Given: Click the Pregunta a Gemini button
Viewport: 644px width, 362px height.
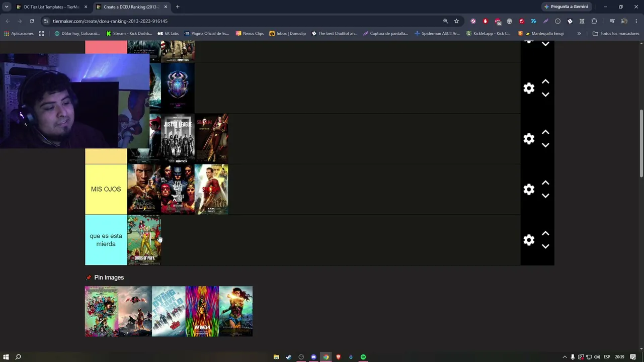Looking at the screenshot, I should point(566,7).
